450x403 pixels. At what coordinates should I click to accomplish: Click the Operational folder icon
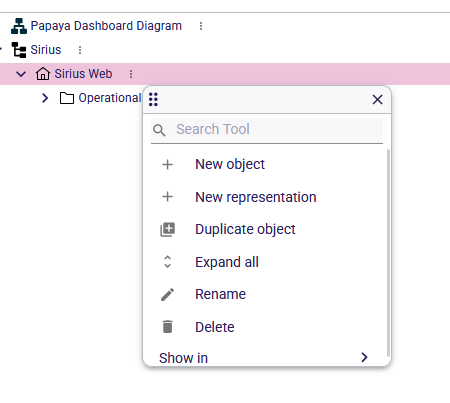67,98
